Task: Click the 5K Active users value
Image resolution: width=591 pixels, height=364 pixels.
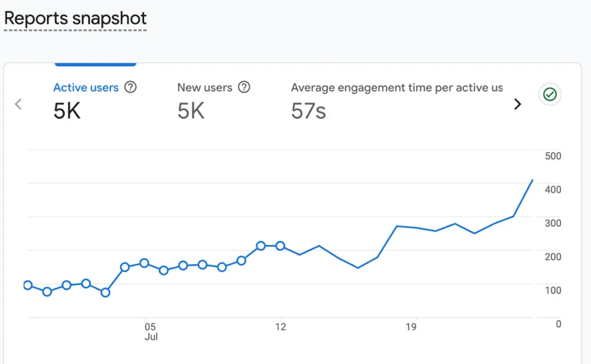Action: point(67,111)
